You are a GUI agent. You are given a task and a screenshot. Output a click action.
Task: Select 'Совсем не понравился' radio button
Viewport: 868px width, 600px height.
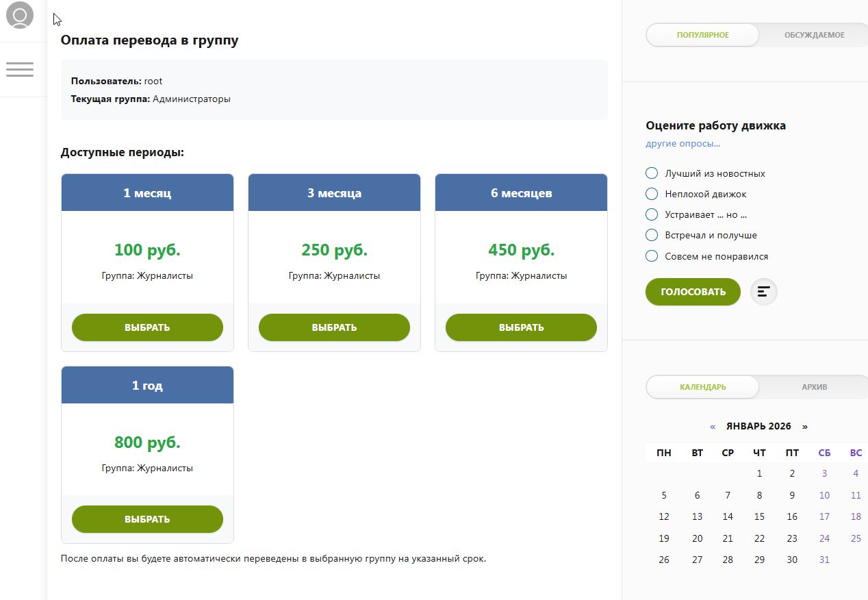(652, 256)
